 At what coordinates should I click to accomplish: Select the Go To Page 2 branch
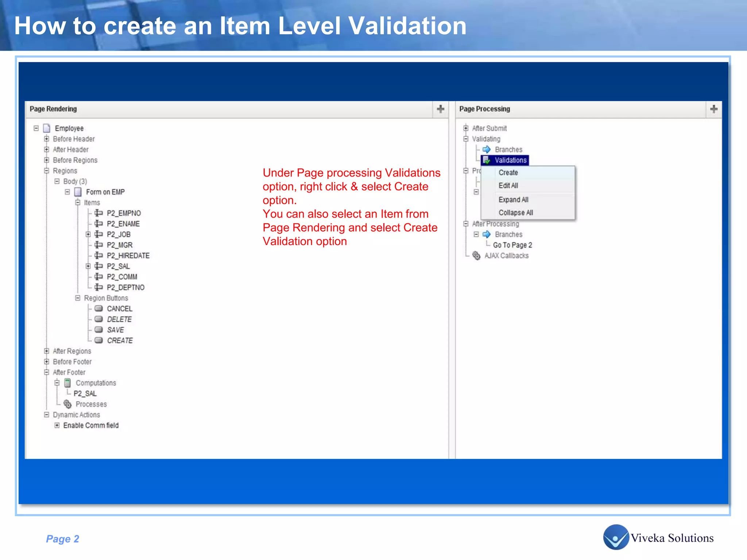coord(512,245)
